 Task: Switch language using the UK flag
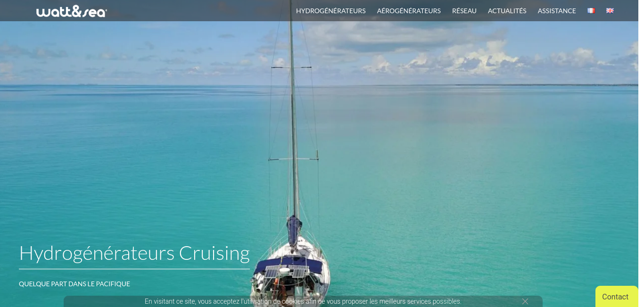[610, 10]
